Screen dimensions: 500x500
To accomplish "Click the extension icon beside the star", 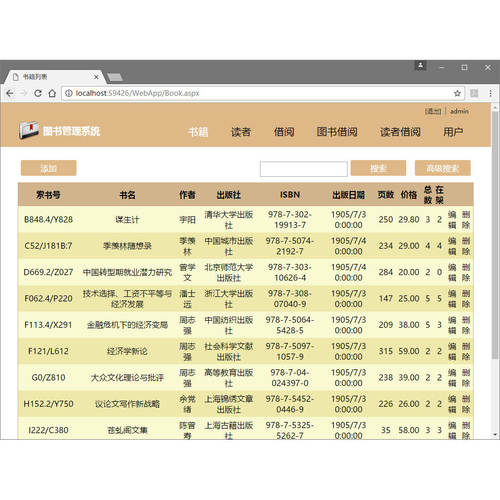I will pyautogui.click(x=474, y=93).
